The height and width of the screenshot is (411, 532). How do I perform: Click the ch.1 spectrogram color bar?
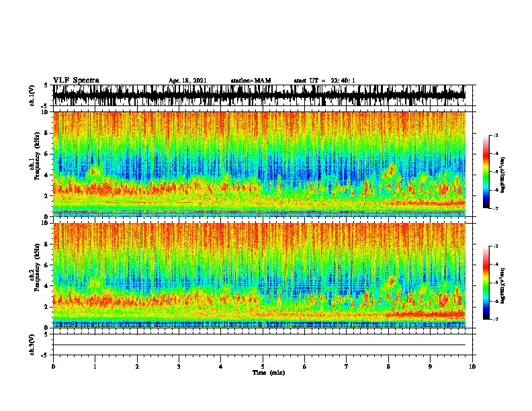tap(486, 172)
